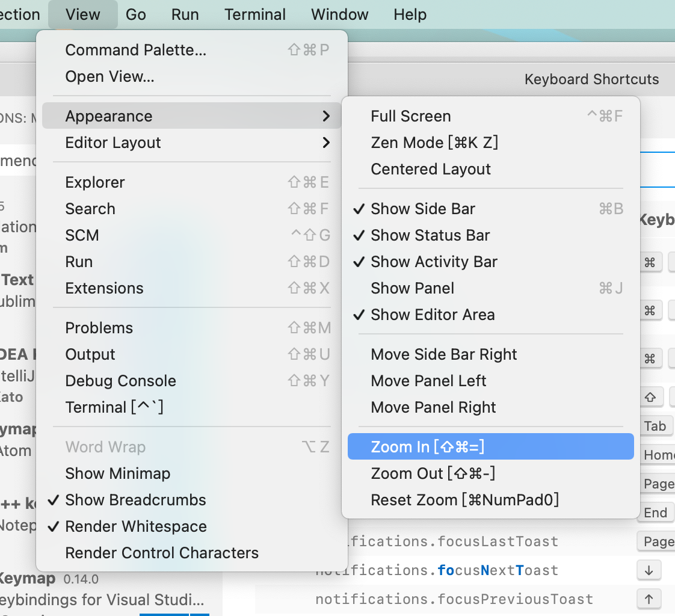Click the topmost Command key icon in shortcuts list
The image size is (675, 616).
pos(650,261)
